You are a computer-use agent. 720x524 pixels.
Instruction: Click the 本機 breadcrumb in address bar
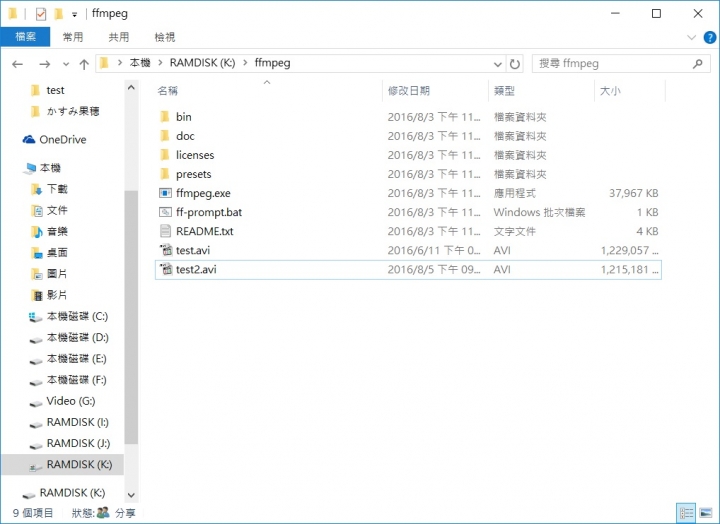pyautogui.click(x=140, y=63)
